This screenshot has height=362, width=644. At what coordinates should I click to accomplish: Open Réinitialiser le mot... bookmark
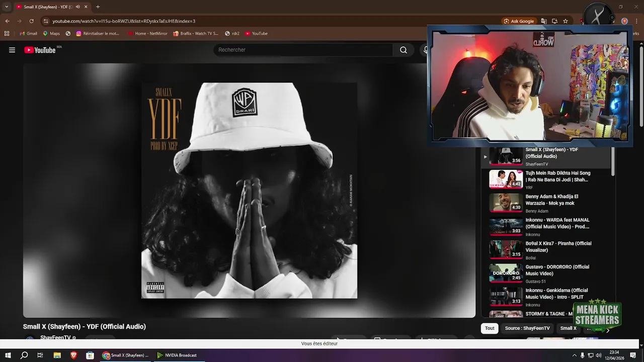pyautogui.click(x=98, y=34)
